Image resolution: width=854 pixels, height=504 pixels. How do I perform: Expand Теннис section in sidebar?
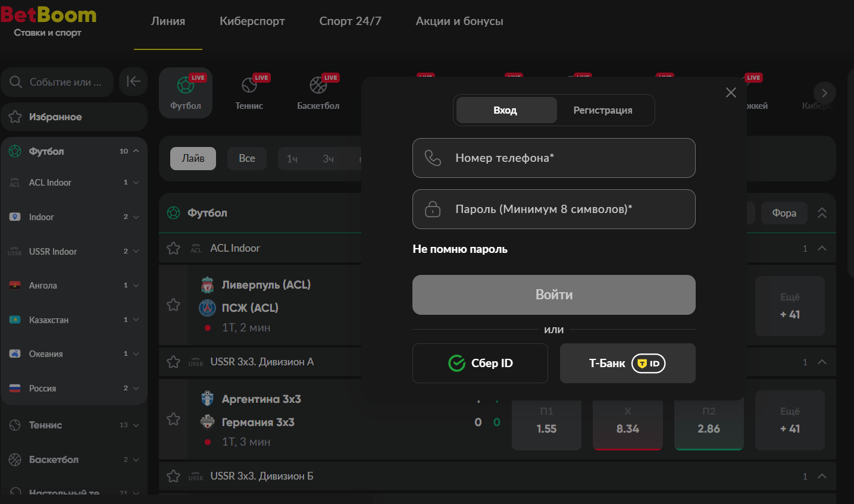point(136,425)
